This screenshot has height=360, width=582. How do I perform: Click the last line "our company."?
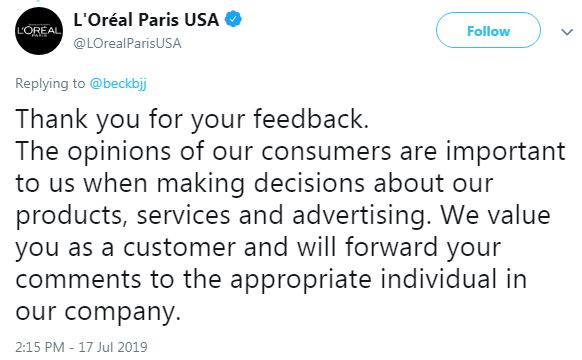tap(98, 312)
